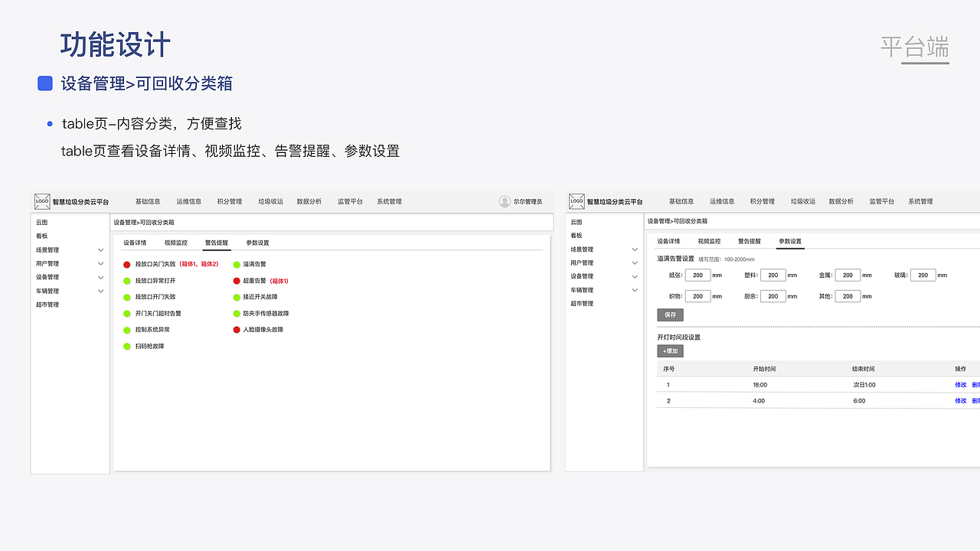Expand 车辆管理 chevron in left window sidebar
980x551 pixels.
point(100,291)
